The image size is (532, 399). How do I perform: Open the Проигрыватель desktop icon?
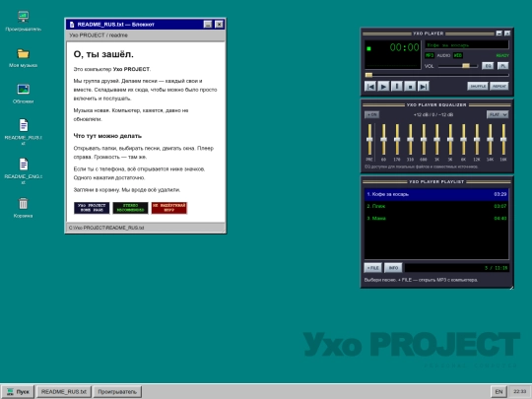tap(23, 21)
